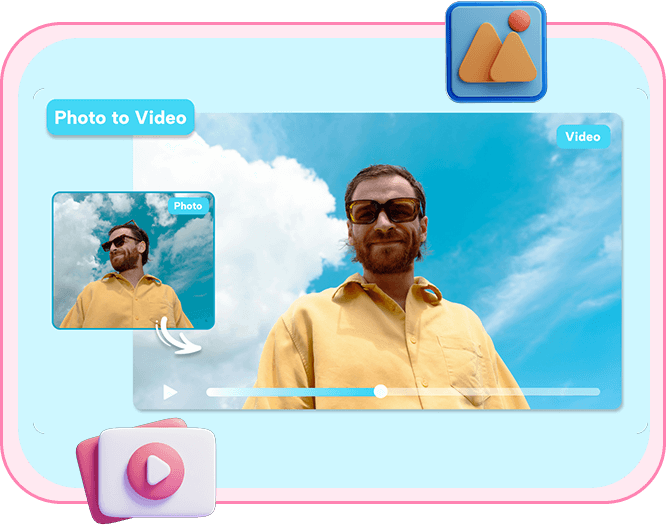Click the play button in the video player
Image resolution: width=666 pixels, height=525 pixels.
click(171, 392)
